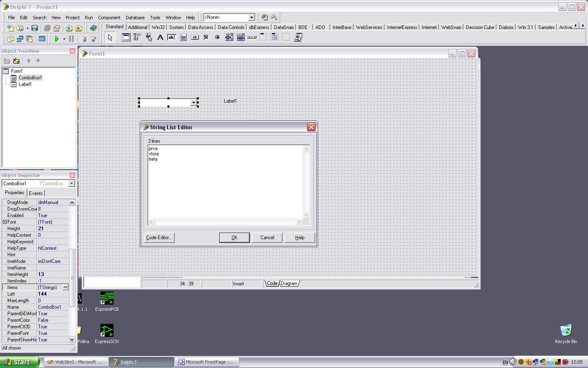The width and height of the screenshot is (588, 368).
Task: Switch to Diagram tab at editor bottom
Action: [x=289, y=283]
